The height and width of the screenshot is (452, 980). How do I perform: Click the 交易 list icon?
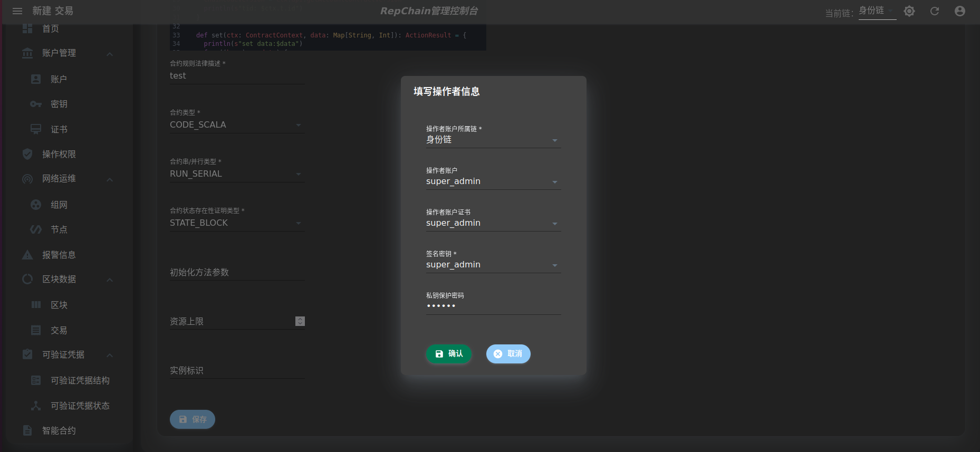(x=36, y=330)
